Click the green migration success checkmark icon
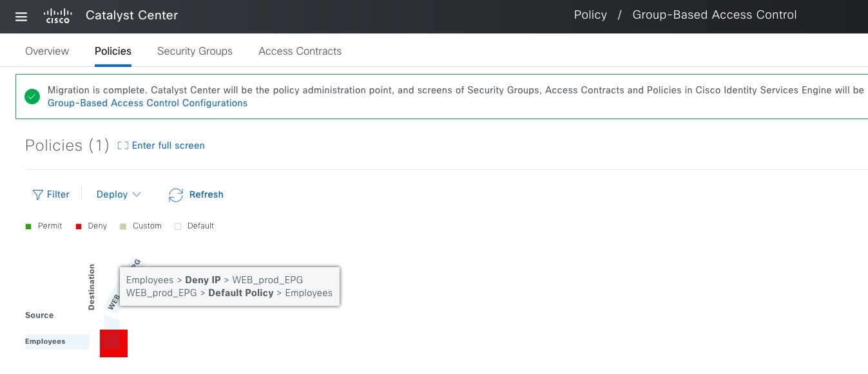This screenshot has height=374, width=868. tap(32, 97)
